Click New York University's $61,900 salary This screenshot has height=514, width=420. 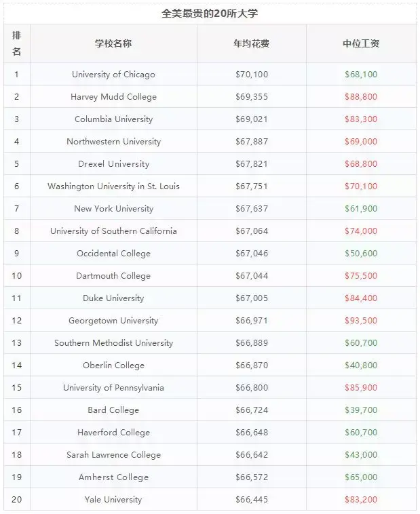(360, 209)
